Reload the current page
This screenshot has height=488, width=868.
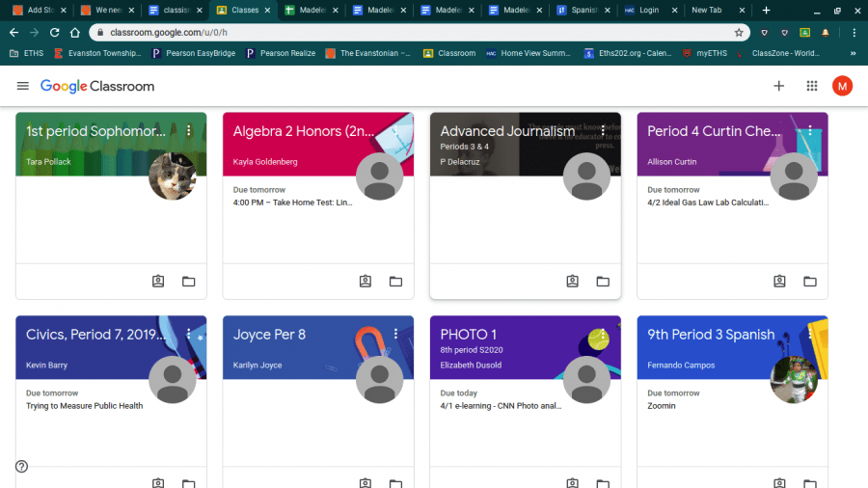click(x=54, y=33)
